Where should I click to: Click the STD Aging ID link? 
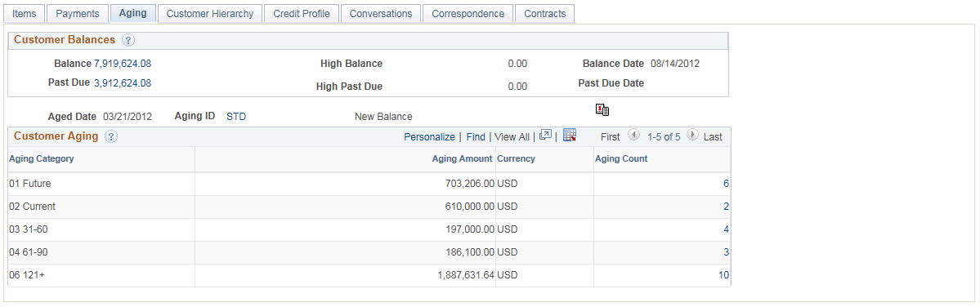click(236, 116)
